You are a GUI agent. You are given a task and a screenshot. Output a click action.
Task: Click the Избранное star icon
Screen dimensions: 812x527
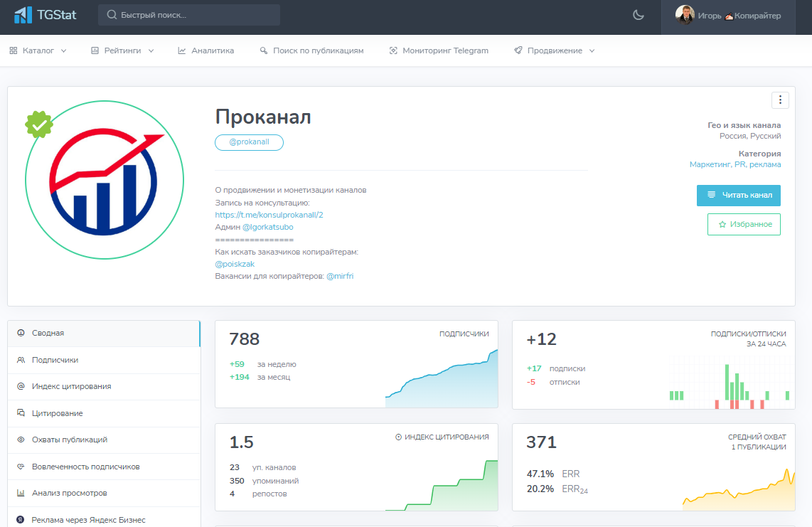point(722,224)
